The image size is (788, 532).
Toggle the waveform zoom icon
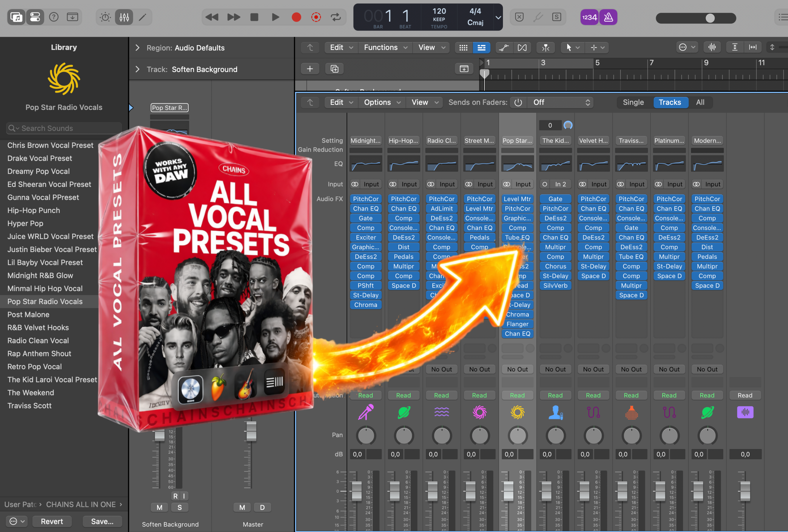click(712, 47)
